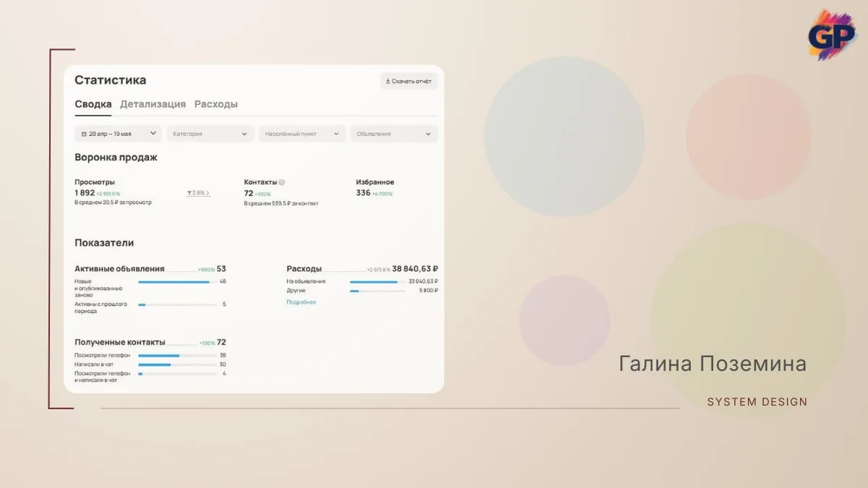
Task: Follow the Подробнее link under Расходы
Action: pyautogui.click(x=301, y=302)
